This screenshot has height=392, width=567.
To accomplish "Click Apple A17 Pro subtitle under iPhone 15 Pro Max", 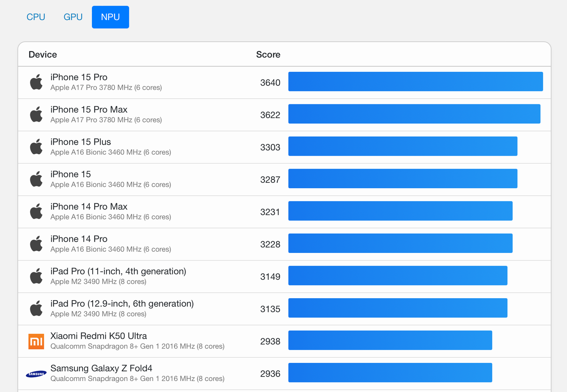I will (106, 120).
